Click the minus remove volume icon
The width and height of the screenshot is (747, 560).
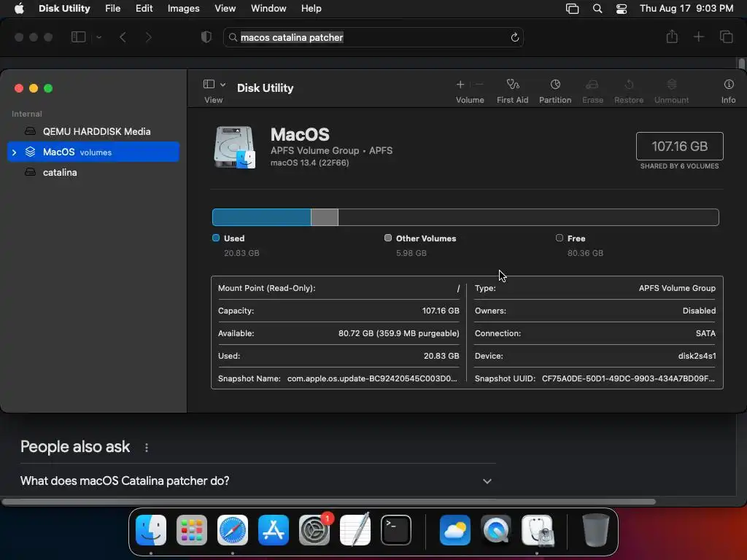(x=479, y=85)
